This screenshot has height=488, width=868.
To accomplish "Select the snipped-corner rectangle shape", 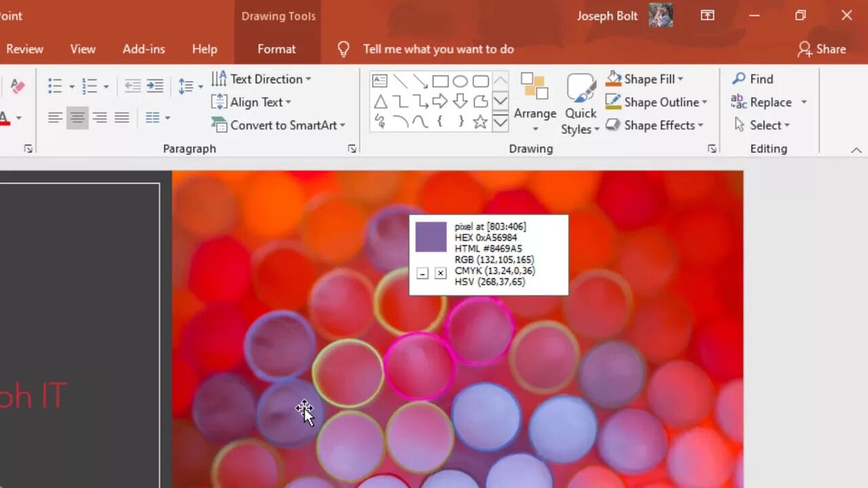I will click(x=481, y=102).
